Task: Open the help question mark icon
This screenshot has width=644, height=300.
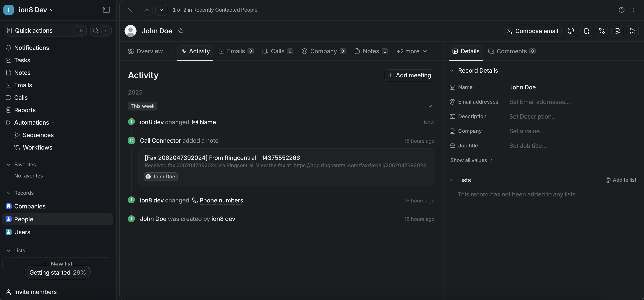Action: tap(621, 10)
